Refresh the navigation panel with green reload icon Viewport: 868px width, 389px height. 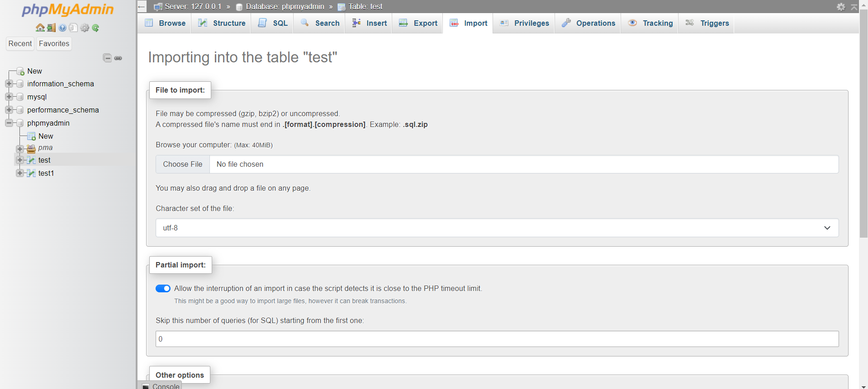(95, 28)
